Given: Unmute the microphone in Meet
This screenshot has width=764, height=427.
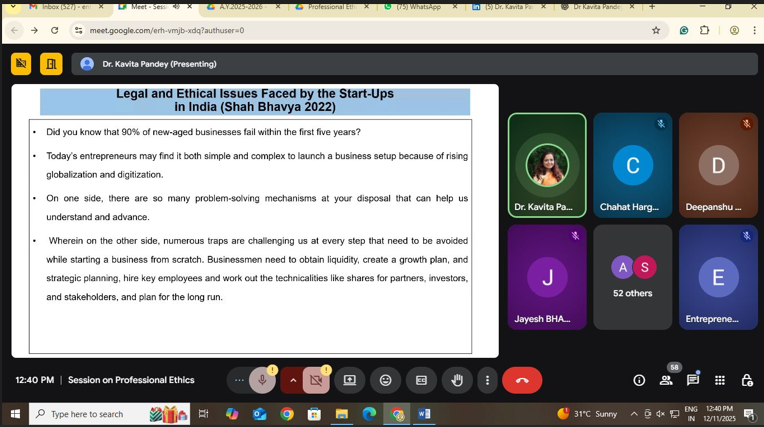Looking at the screenshot, I should pos(262,380).
